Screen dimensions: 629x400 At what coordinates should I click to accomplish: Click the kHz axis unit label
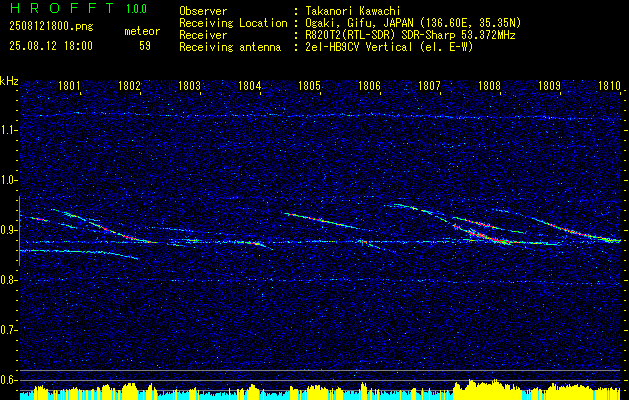[9, 81]
